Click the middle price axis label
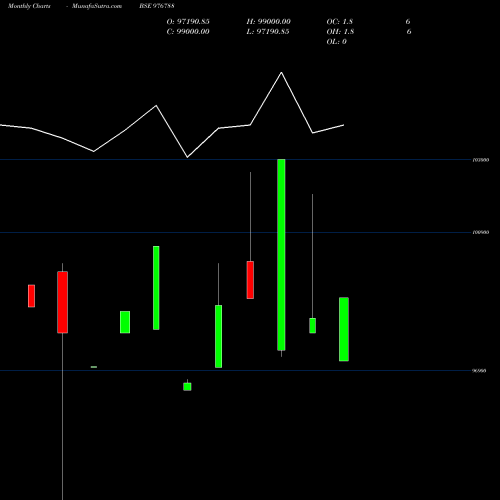 pos(481,232)
